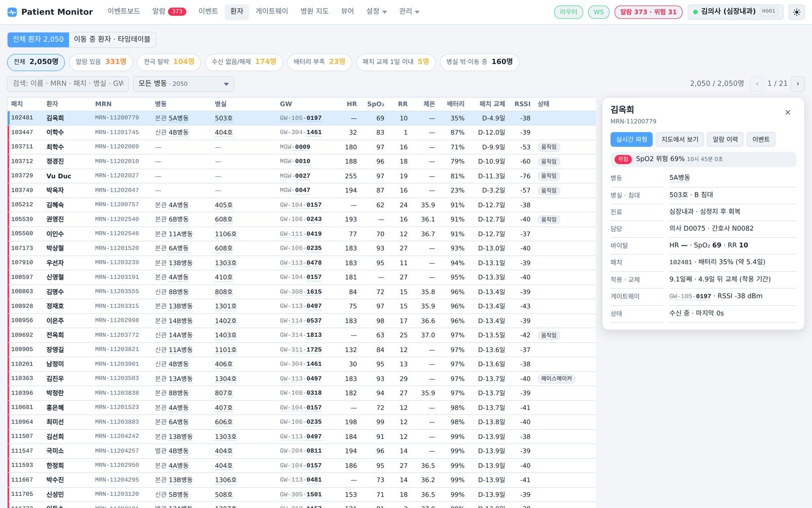
Task: Open the 병원 지도 page
Action: (315, 11)
